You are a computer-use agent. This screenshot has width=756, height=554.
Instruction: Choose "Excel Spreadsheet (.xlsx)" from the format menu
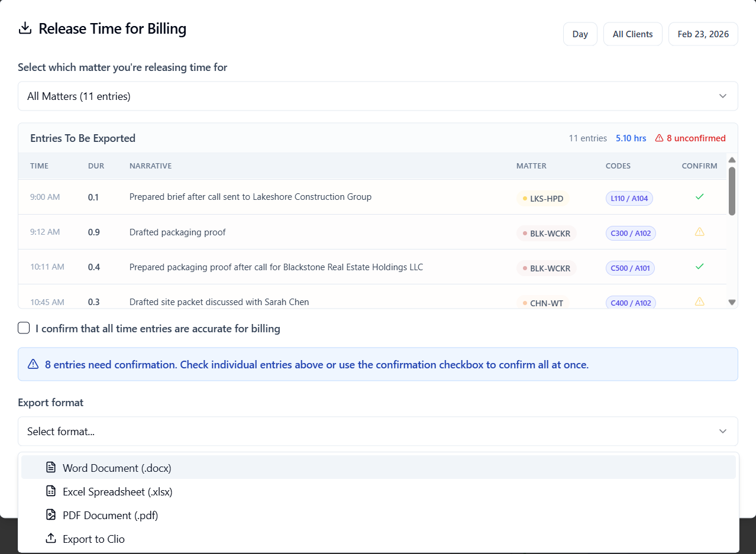[117, 491]
